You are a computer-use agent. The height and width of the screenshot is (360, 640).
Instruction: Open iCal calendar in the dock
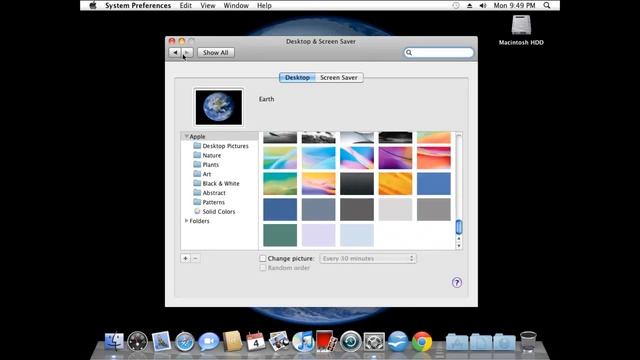point(256,341)
